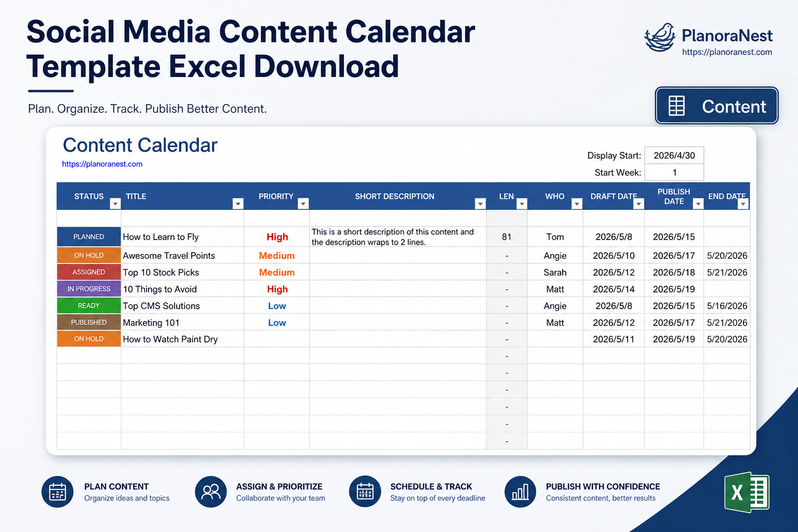
Task: Click the Plan Content calendar icon
Action: click(57, 491)
